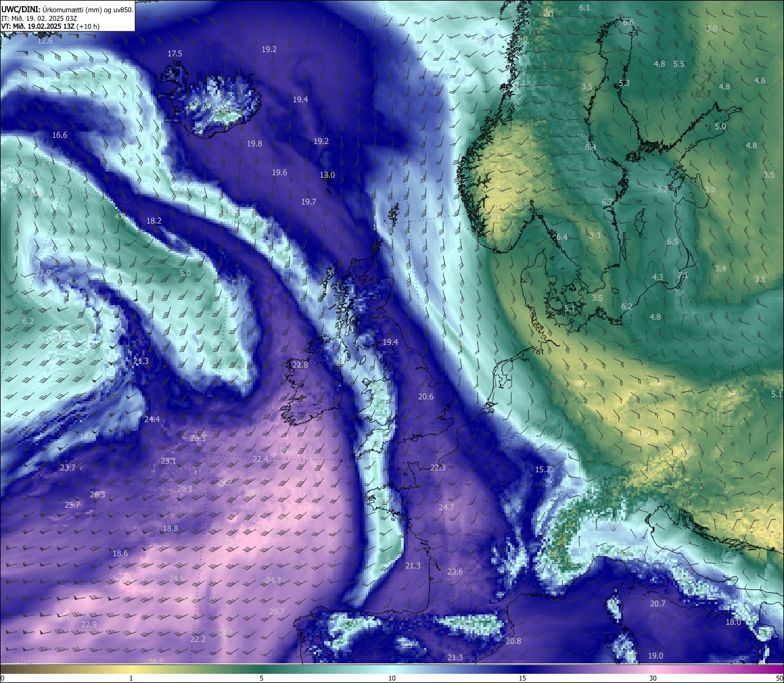Click the 4.6 value on the map
This screenshot has width=784, height=683.
pos(760,81)
